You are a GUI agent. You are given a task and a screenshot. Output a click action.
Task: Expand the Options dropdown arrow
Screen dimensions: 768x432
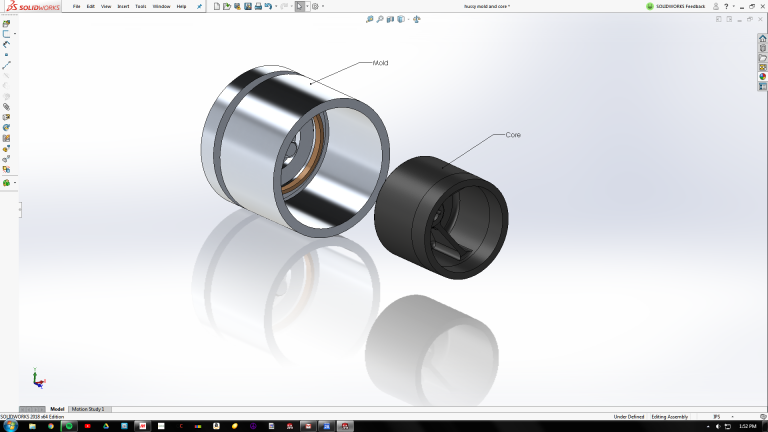tap(323, 6)
